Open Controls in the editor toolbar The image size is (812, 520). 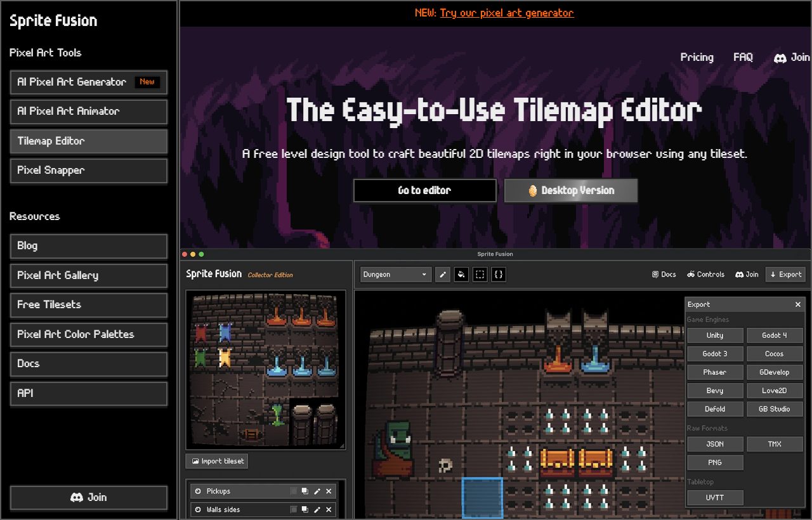(x=705, y=275)
